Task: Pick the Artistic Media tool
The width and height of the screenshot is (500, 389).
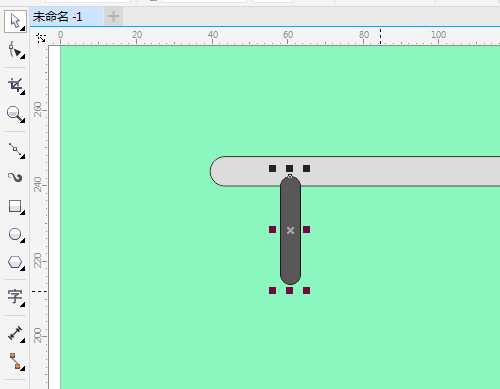Action: pos(15,177)
